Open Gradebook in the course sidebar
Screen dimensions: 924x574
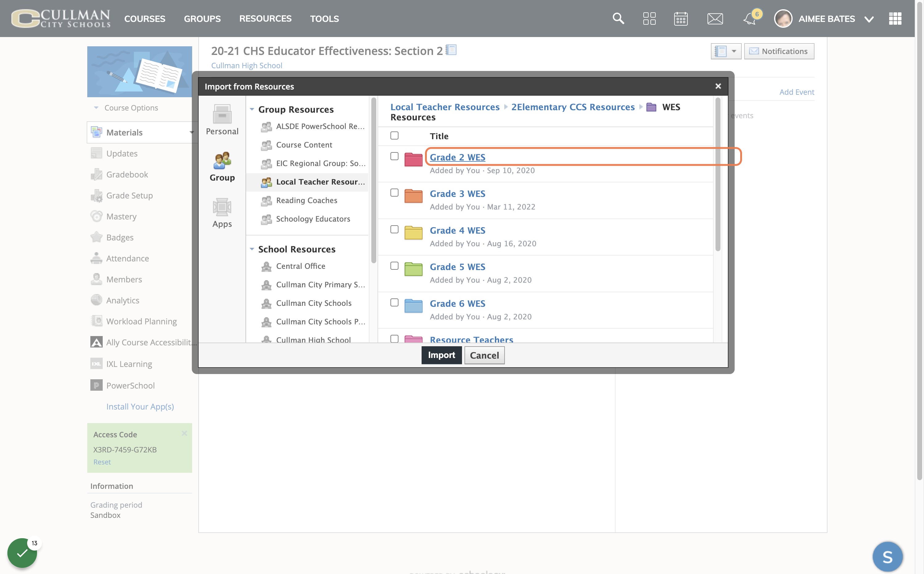(x=127, y=174)
